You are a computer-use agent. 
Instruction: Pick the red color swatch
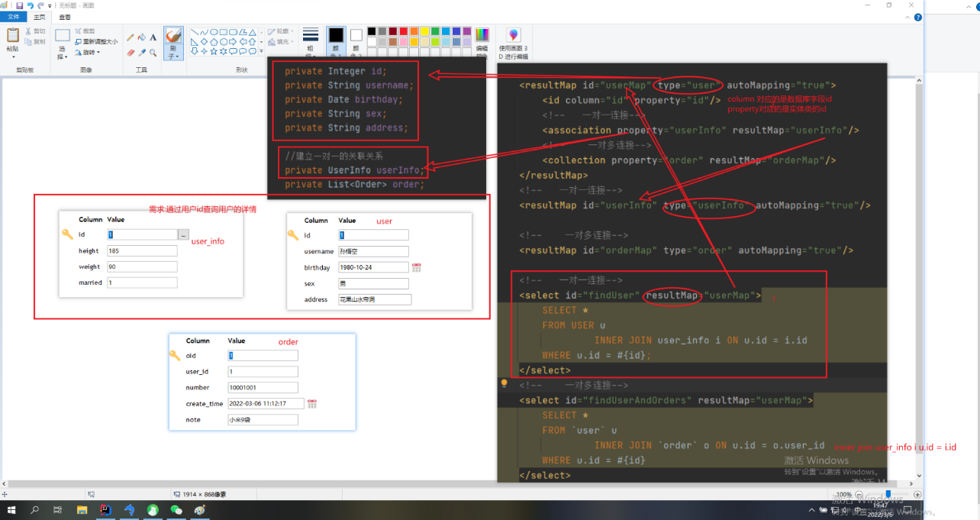(404, 31)
